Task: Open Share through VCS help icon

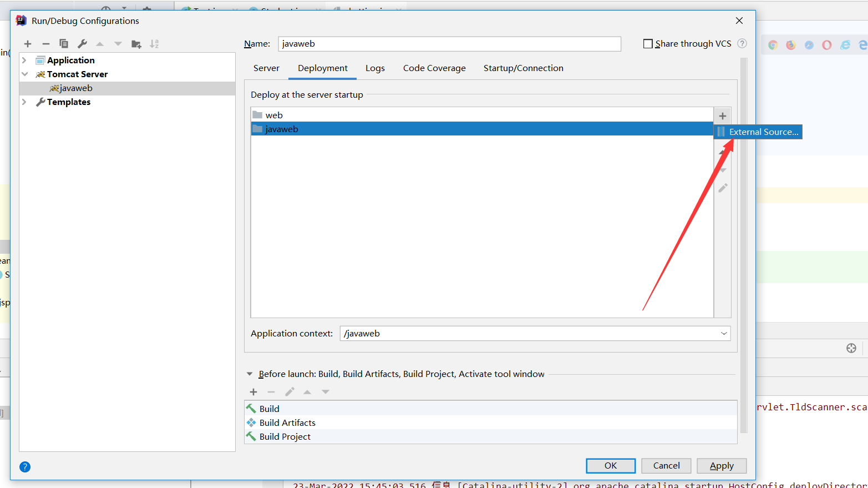Action: [742, 43]
